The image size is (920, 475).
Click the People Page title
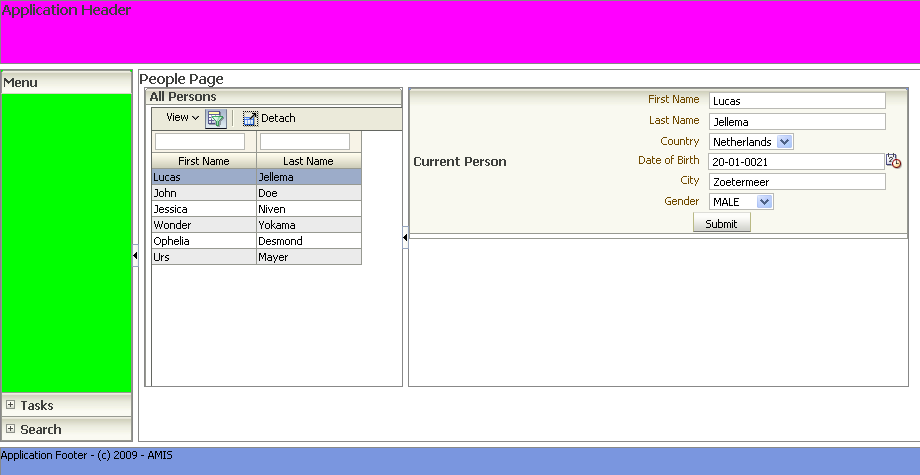181,79
